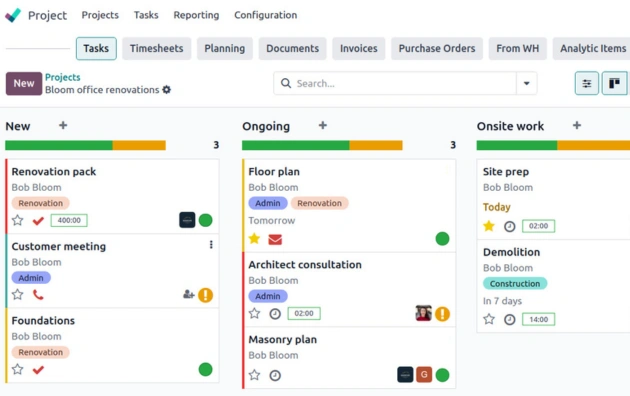The height and width of the screenshot is (396, 630).
Task: Add a task in the New column with plus
Action: [x=63, y=125]
